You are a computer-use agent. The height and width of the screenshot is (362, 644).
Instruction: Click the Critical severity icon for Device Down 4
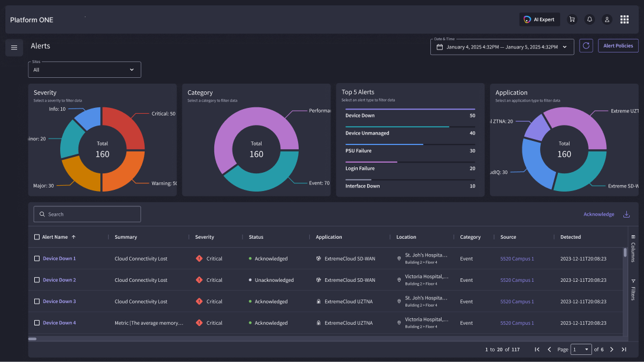click(199, 322)
